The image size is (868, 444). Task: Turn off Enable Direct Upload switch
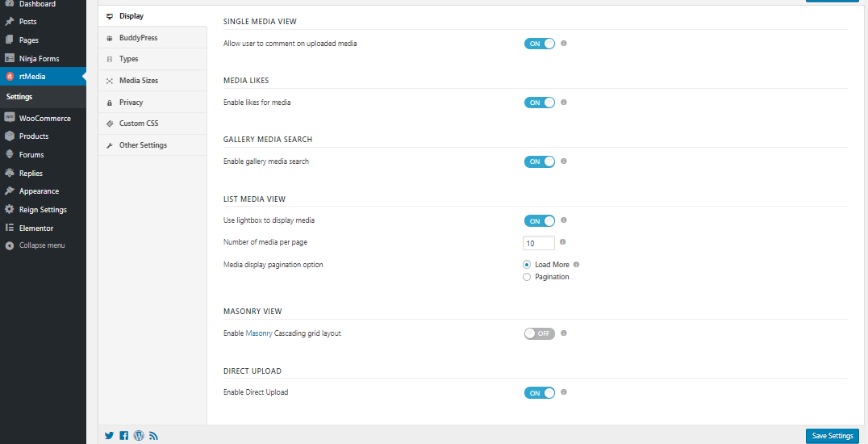coord(539,393)
